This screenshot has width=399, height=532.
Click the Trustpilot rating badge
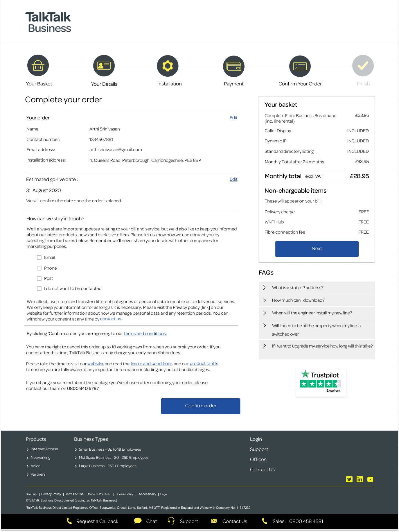321,382
